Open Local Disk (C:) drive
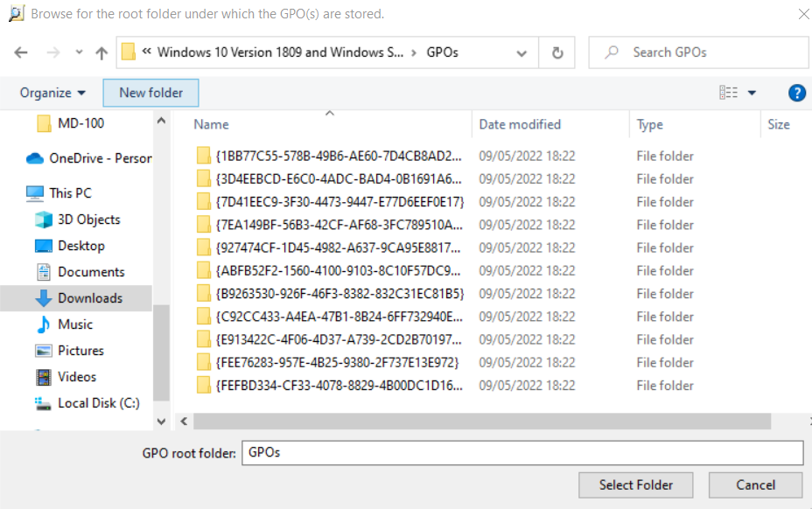 point(98,403)
